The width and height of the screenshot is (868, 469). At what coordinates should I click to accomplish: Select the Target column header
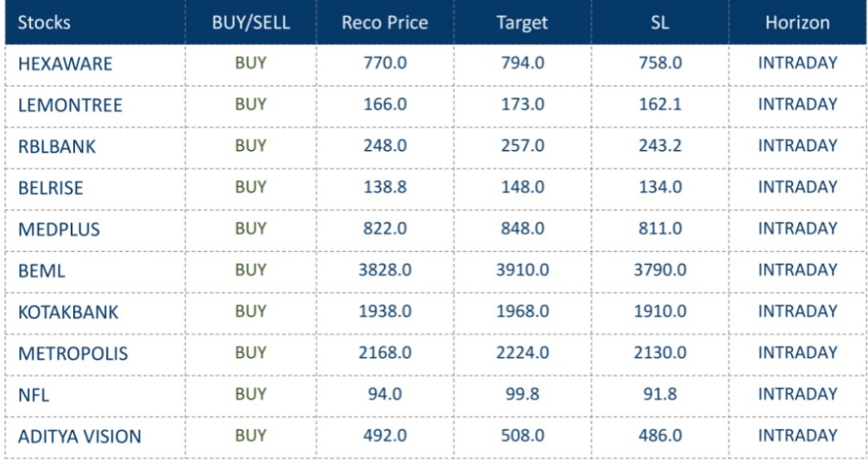pos(522,22)
